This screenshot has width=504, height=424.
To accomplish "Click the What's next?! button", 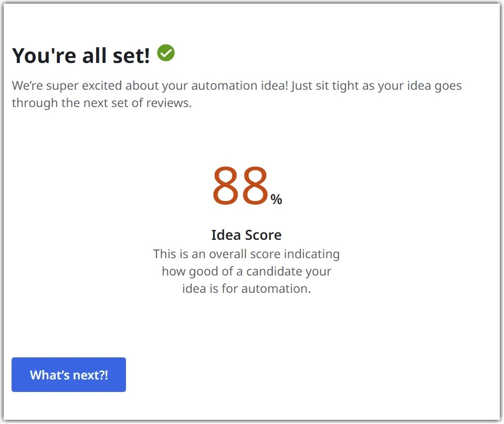I will point(69,375).
